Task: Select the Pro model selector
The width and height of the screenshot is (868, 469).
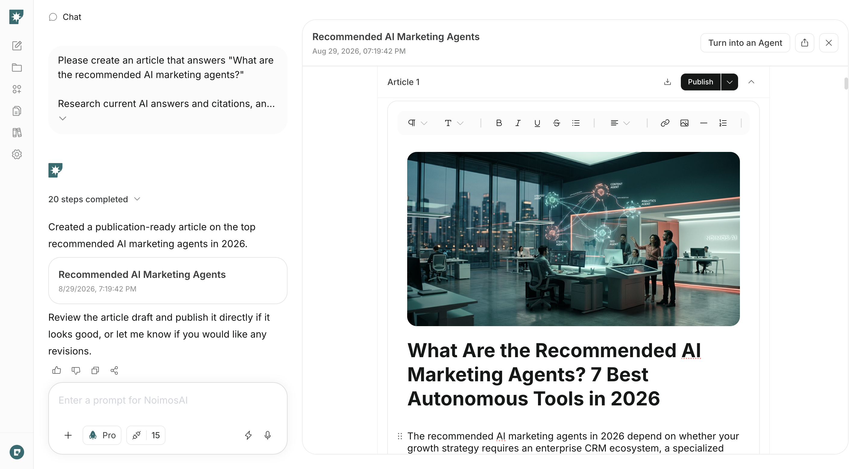Action: pos(102,435)
